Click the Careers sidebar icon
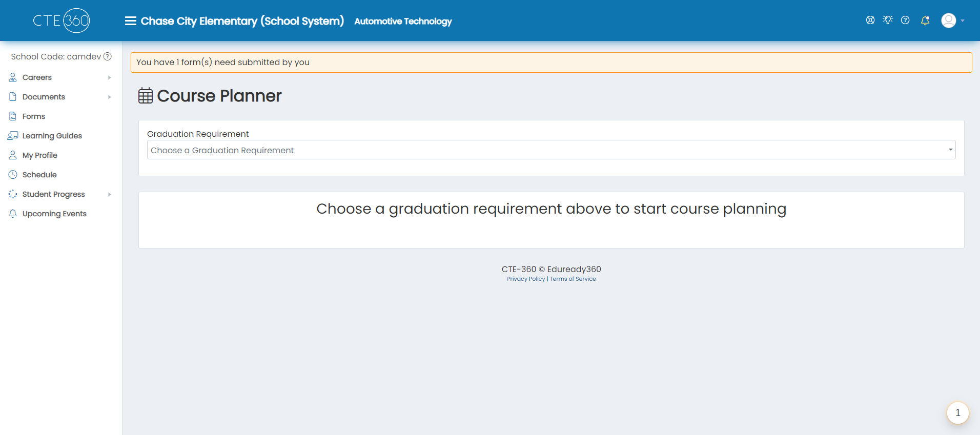Image resolution: width=980 pixels, height=435 pixels. click(13, 77)
